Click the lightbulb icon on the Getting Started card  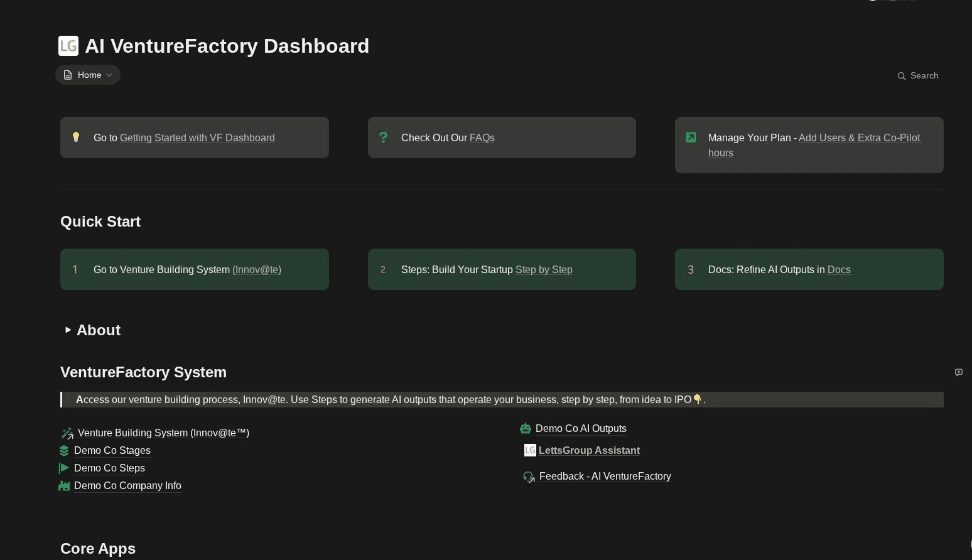click(76, 137)
